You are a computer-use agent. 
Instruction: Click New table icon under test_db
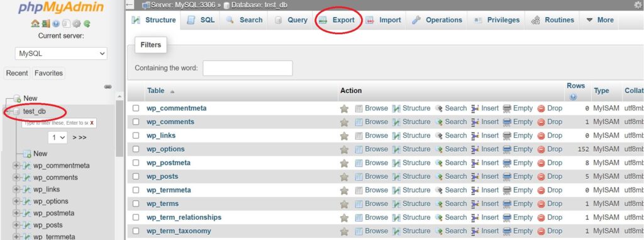point(27,154)
